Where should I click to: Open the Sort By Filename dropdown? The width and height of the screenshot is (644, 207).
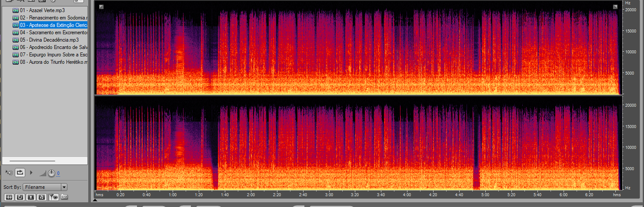(x=45, y=187)
